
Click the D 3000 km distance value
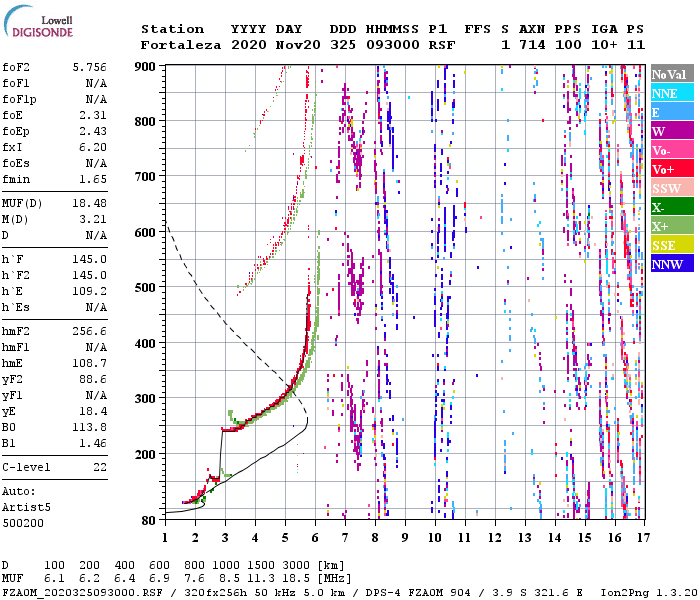[x=296, y=565]
